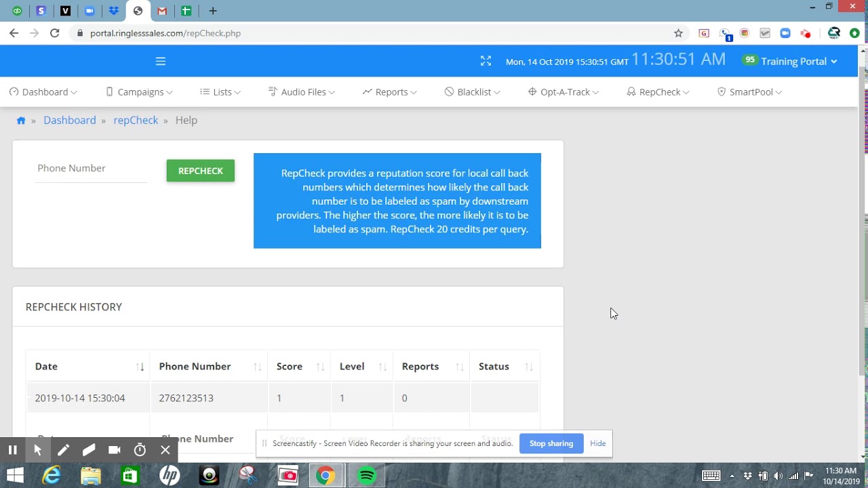This screenshot has height=488, width=868.
Task: Launch Internet Explorer from the taskbar
Action: [52, 476]
